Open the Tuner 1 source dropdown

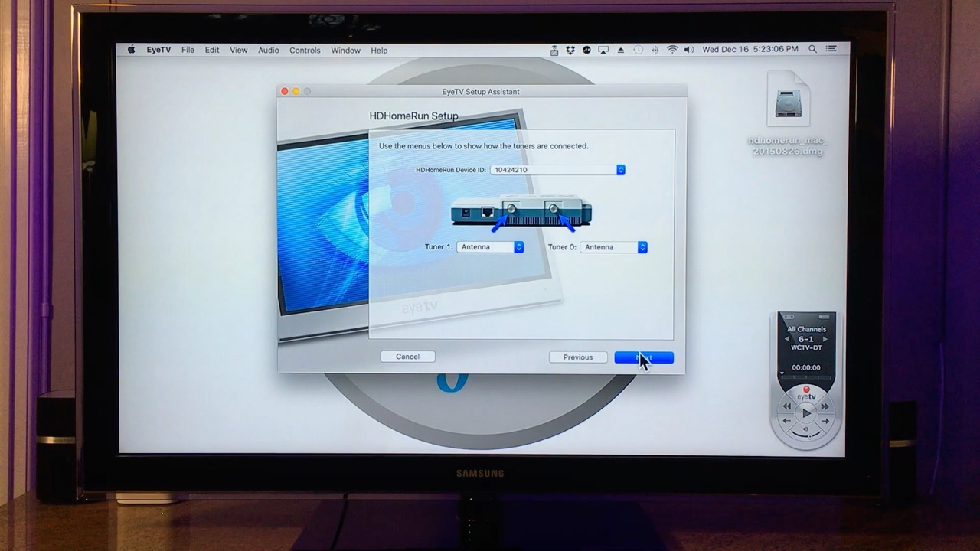(490, 247)
